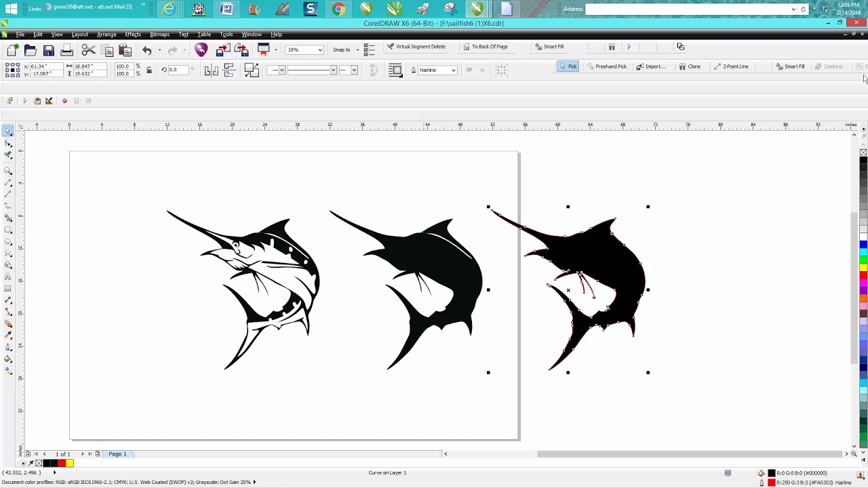This screenshot has height=488, width=868.
Task: Click the To Back Of Page button
Action: 486,47
